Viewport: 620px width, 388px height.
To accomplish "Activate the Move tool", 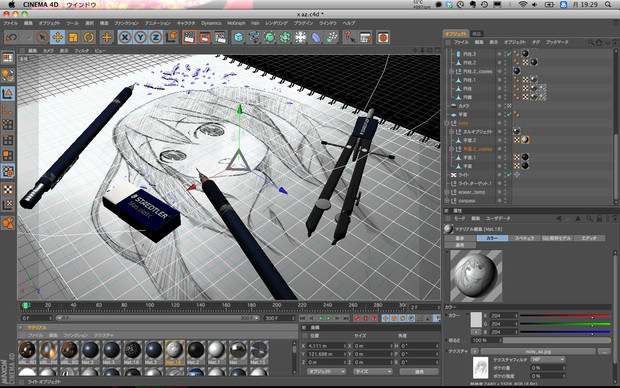I will [x=57, y=38].
